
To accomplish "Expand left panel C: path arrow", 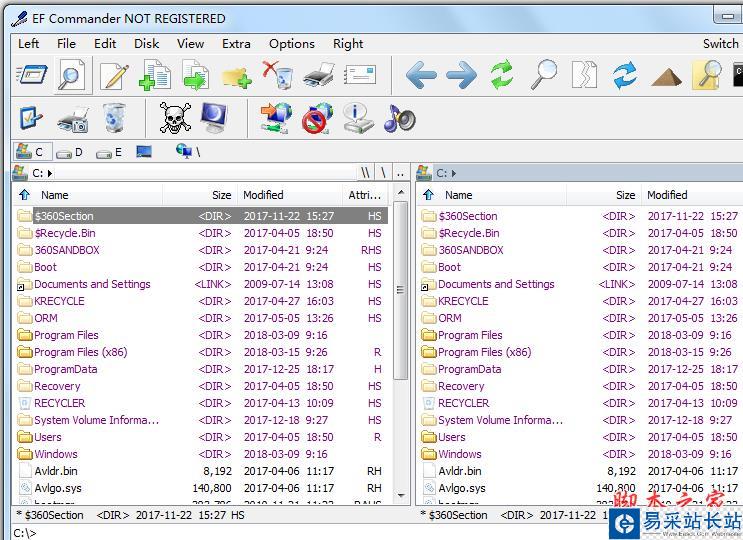I will [50, 173].
